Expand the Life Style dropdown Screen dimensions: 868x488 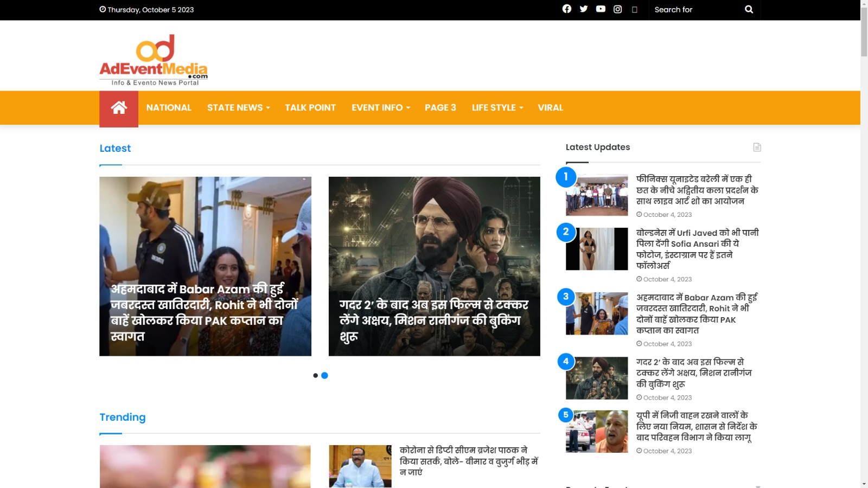497,108
